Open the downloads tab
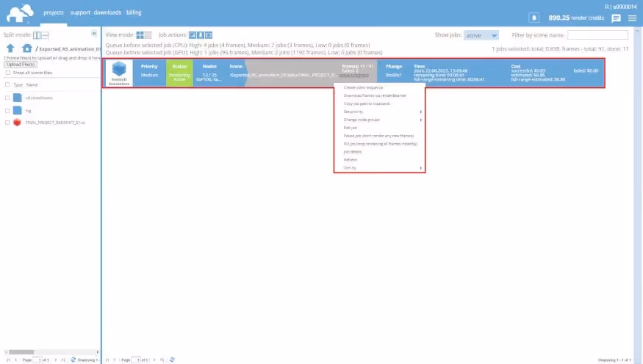 pyautogui.click(x=107, y=12)
